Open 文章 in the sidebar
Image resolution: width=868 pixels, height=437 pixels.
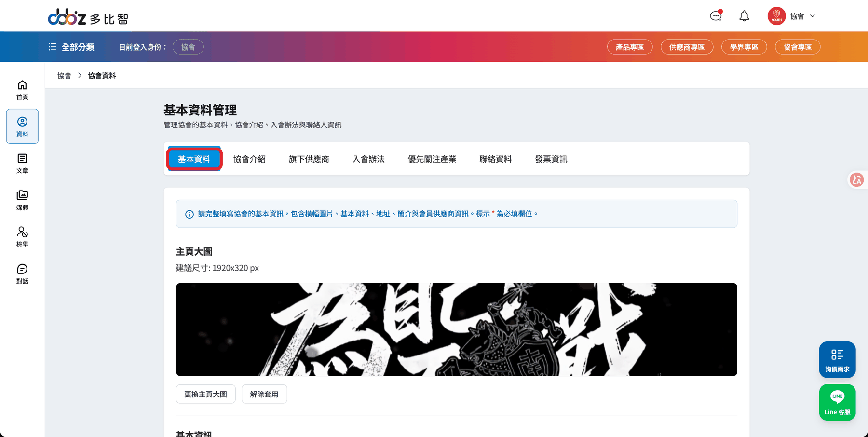click(22, 164)
